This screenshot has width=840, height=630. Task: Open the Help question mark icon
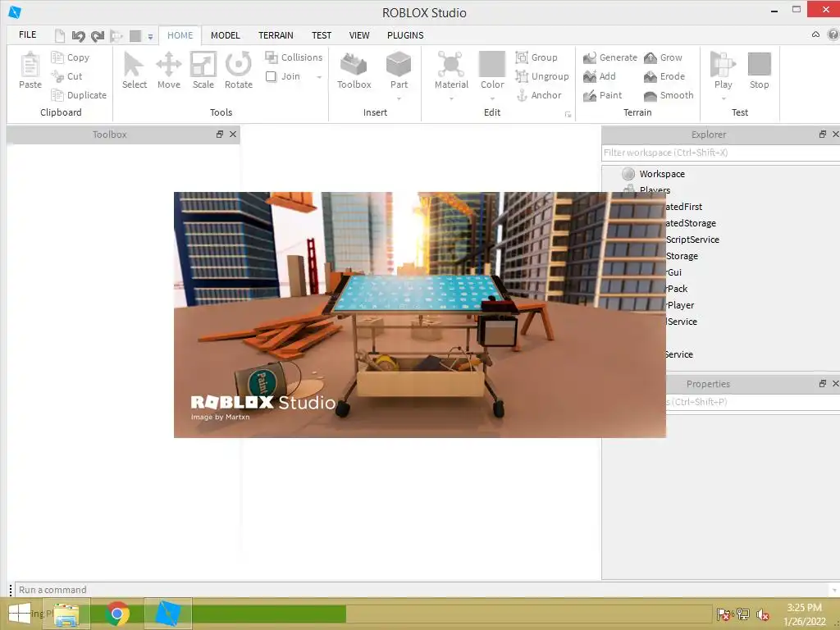(x=833, y=34)
